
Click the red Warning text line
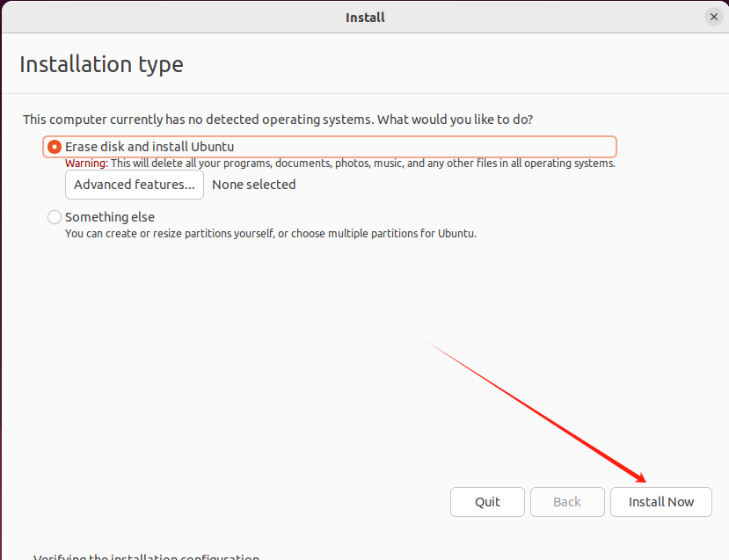(x=339, y=164)
